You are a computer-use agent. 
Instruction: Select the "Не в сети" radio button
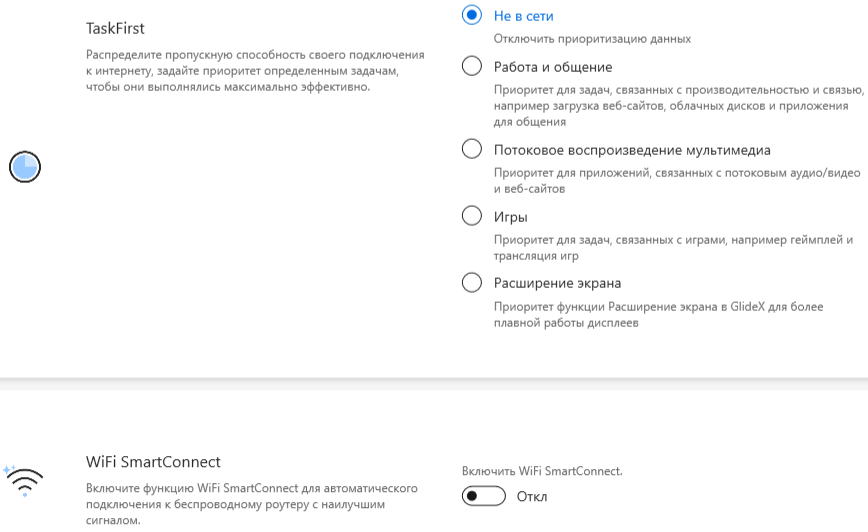(472, 16)
